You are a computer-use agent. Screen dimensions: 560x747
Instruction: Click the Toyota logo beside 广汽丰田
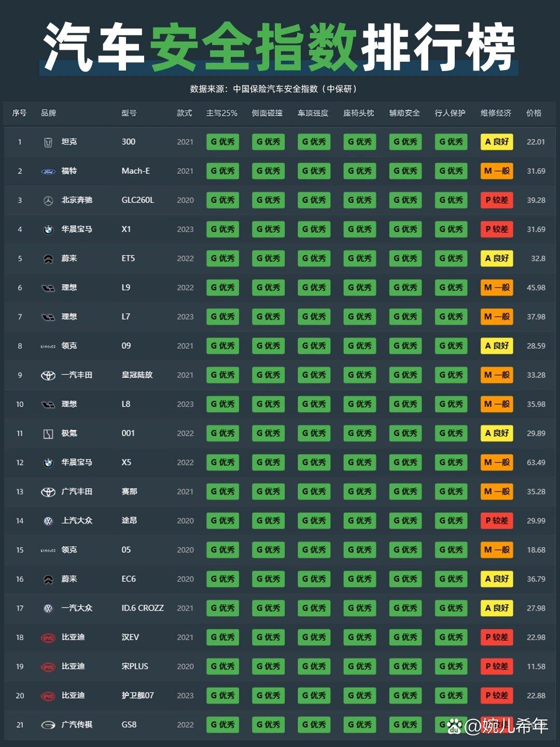48,492
